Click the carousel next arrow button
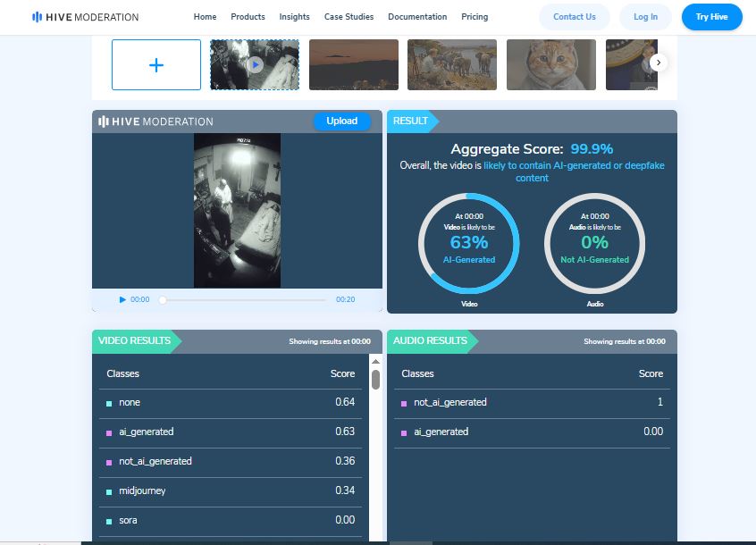This screenshot has height=545, width=756. [659, 63]
